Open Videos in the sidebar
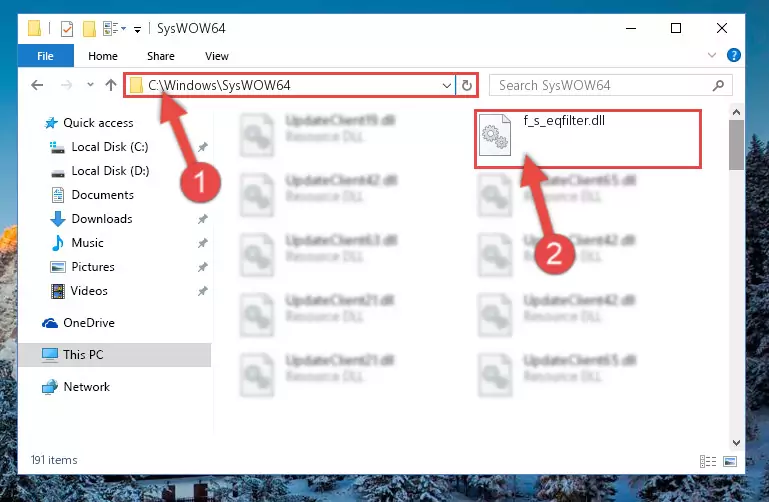 point(89,291)
